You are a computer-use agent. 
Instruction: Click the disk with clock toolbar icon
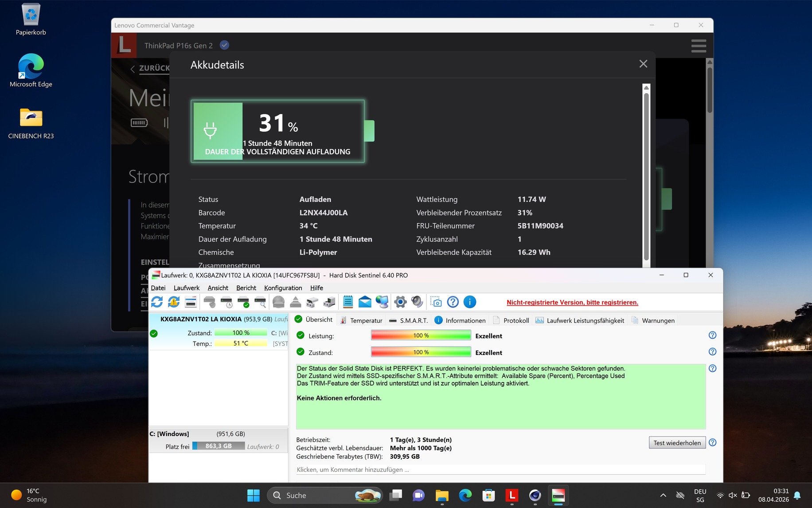pyautogui.click(x=226, y=302)
